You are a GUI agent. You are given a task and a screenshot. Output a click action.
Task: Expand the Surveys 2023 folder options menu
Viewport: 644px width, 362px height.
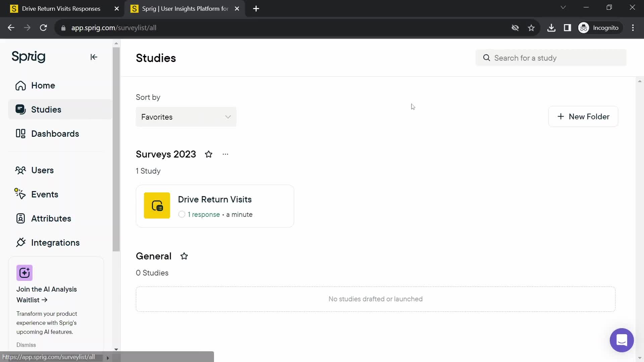tap(226, 154)
